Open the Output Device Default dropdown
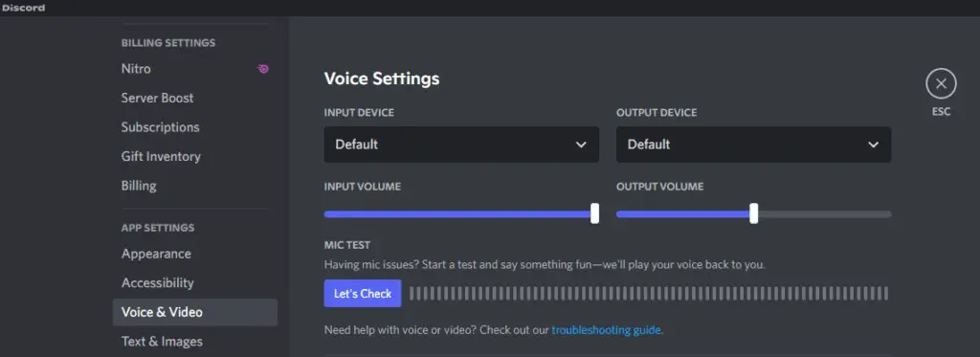The height and width of the screenshot is (357, 980). point(754,145)
